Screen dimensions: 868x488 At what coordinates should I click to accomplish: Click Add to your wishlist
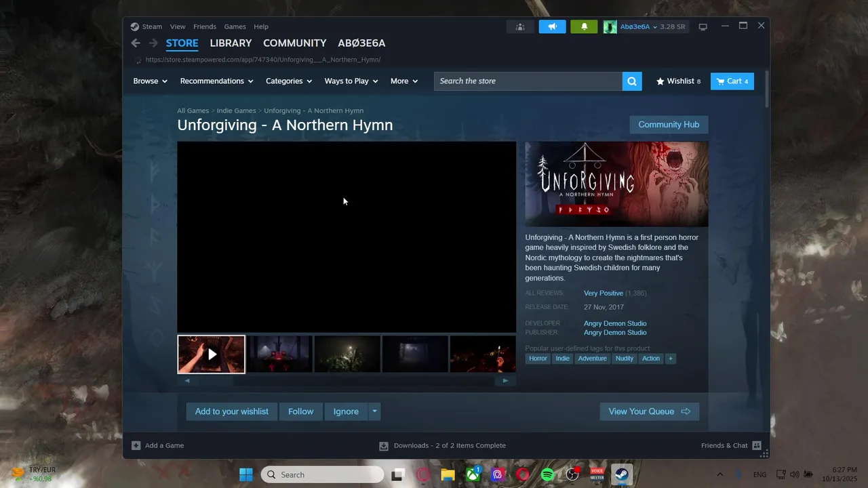pos(232,411)
